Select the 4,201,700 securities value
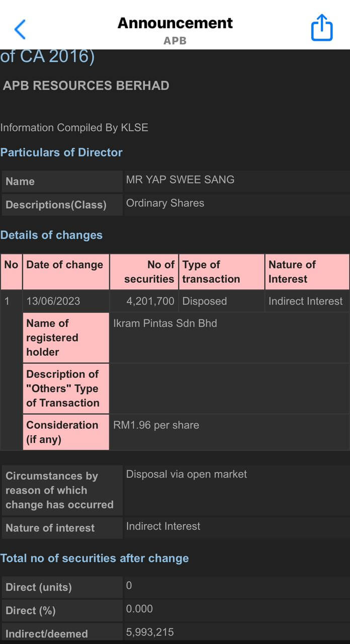The height and width of the screenshot is (644, 350). pyautogui.click(x=150, y=301)
